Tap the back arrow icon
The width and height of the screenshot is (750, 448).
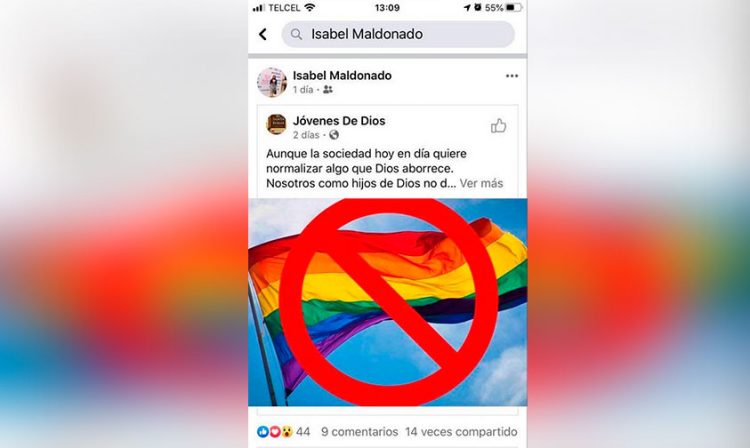[263, 34]
